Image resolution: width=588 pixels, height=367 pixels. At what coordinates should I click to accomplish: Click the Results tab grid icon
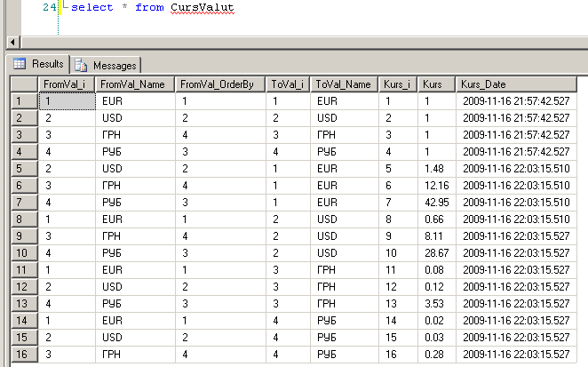[20, 64]
